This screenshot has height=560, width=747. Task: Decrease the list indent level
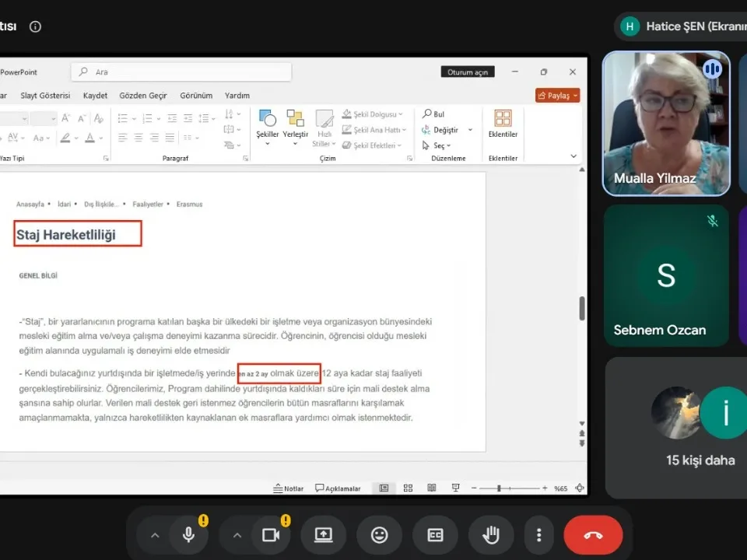(x=173, y=118)
